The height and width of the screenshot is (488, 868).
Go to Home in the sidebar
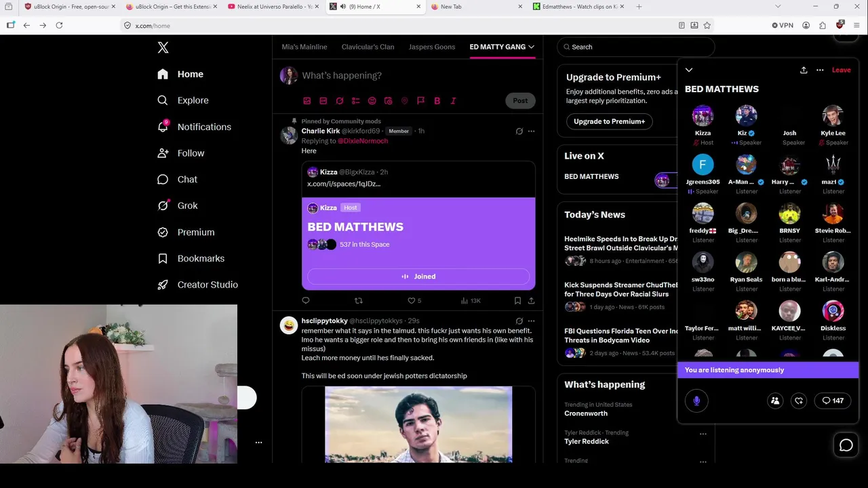pos(180,74)
